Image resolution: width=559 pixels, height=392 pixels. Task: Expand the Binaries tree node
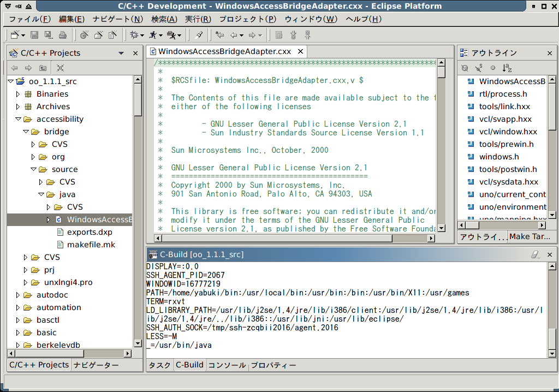coord(18,94)
